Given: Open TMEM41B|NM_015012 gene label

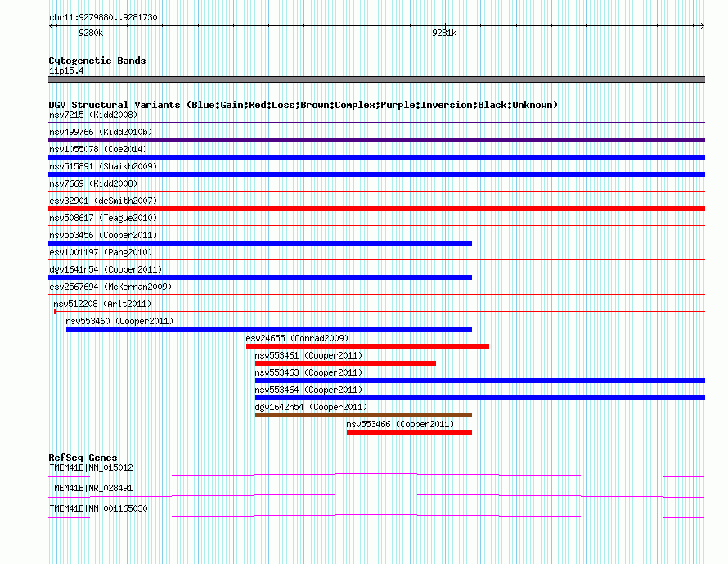Looking at the screenshot, I should pyautogui.click(x=91, y=468).
